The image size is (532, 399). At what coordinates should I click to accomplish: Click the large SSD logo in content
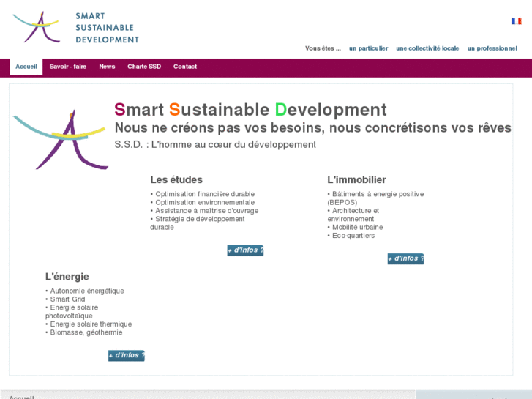[x=60, y=140]
